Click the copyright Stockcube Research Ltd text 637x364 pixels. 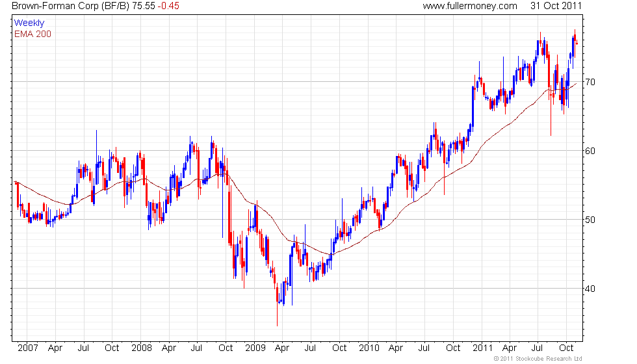tap(538, 359)
